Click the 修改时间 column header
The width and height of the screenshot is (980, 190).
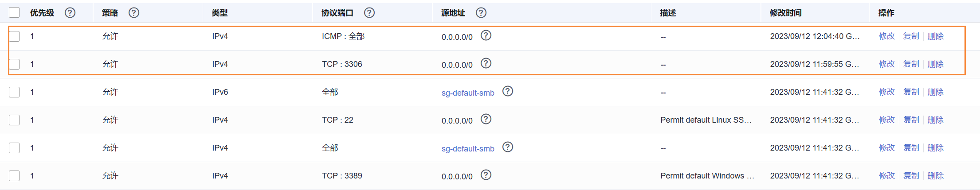[x=785, y=13]
